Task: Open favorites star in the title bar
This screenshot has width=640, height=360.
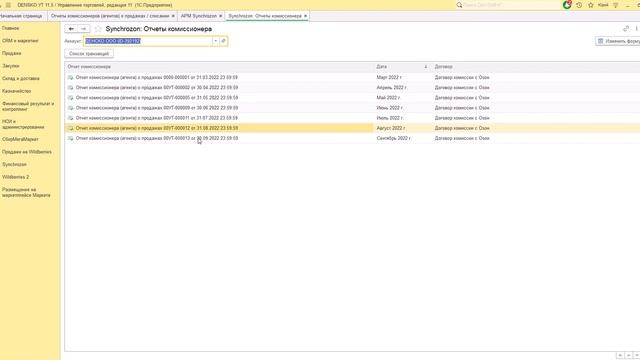Action: point(591,5)
